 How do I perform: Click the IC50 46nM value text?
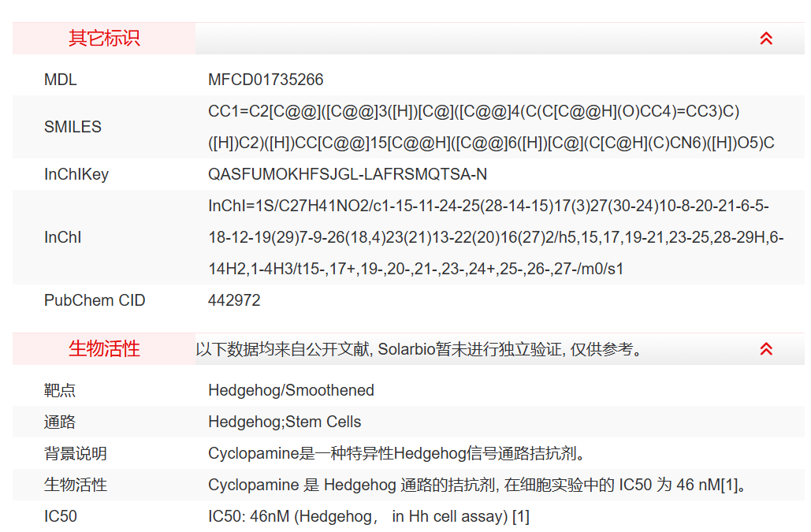point(368,516)
